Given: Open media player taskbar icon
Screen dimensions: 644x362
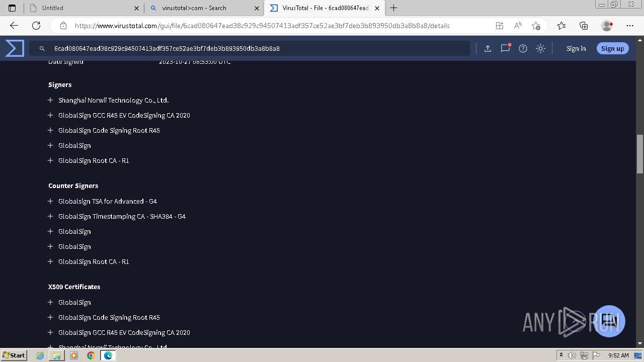Looking at the screenshot, I should pyautogui.click(x=74, y=355).
